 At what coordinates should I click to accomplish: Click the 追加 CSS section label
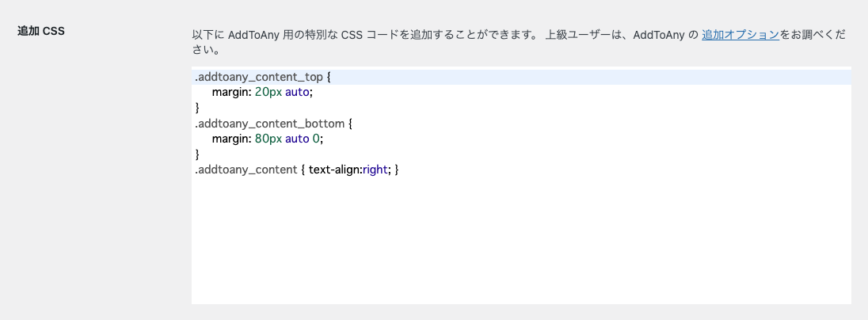[41, 31]
